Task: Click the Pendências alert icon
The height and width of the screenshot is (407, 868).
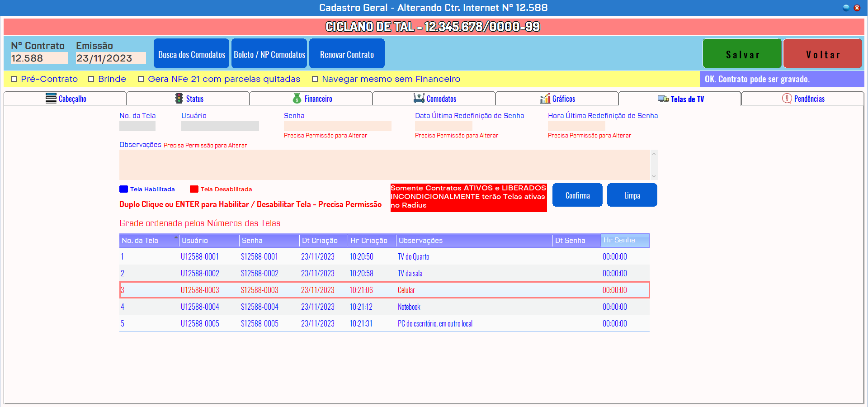Action: tap(787, 99)
